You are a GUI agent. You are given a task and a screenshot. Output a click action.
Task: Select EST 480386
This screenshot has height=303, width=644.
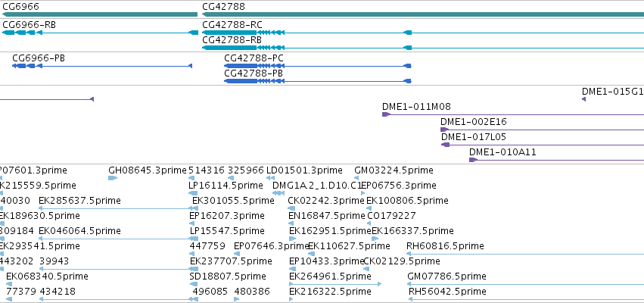pyautogui.click(x=252, y=292)
